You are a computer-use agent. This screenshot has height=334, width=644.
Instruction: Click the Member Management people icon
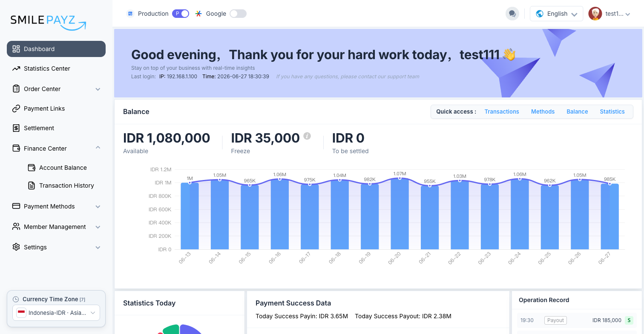[x=16, y=227]
